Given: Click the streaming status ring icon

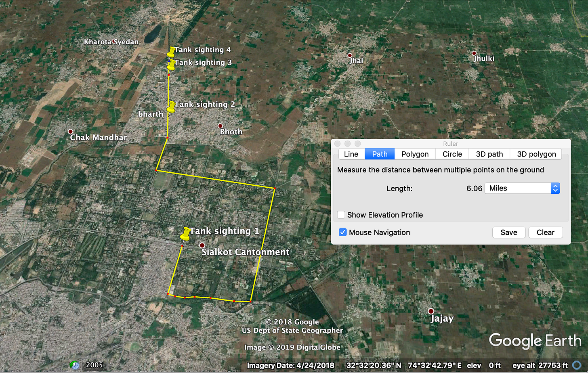Looking at the screenshot, I should [x=577, y=365].
